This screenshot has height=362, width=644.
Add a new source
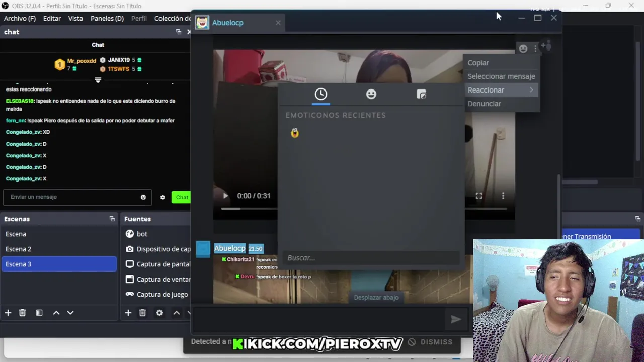coord(128,313)
